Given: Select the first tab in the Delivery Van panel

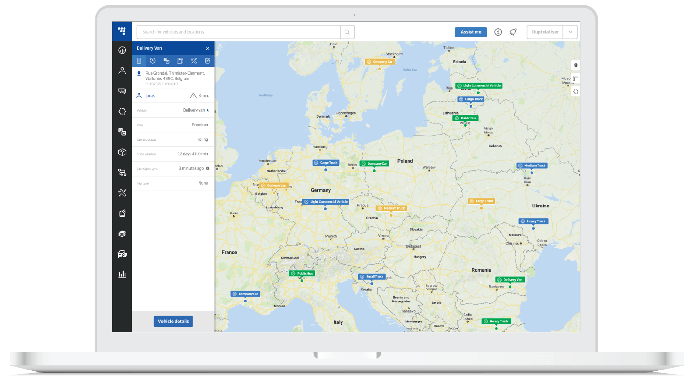Looking at the screenshot, I should pos(139,61).
